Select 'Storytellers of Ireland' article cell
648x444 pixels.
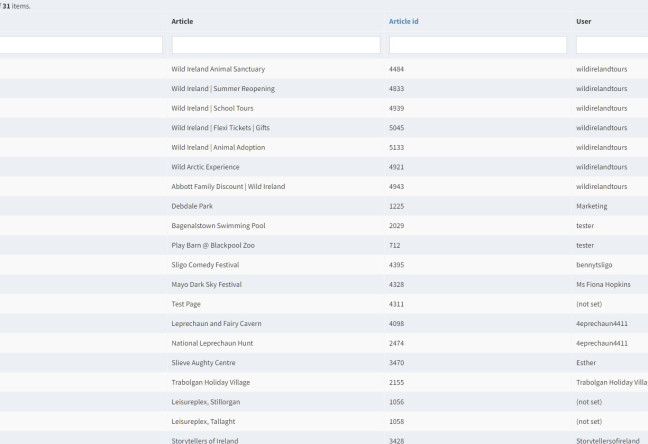pos(205,441)
